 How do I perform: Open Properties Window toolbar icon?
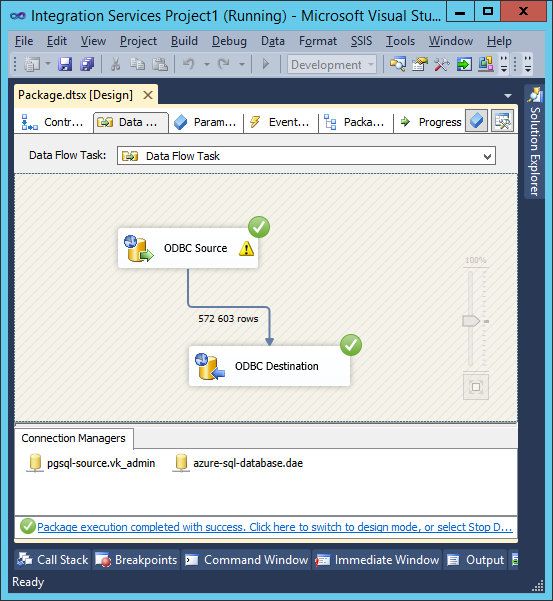click(420, 64)
